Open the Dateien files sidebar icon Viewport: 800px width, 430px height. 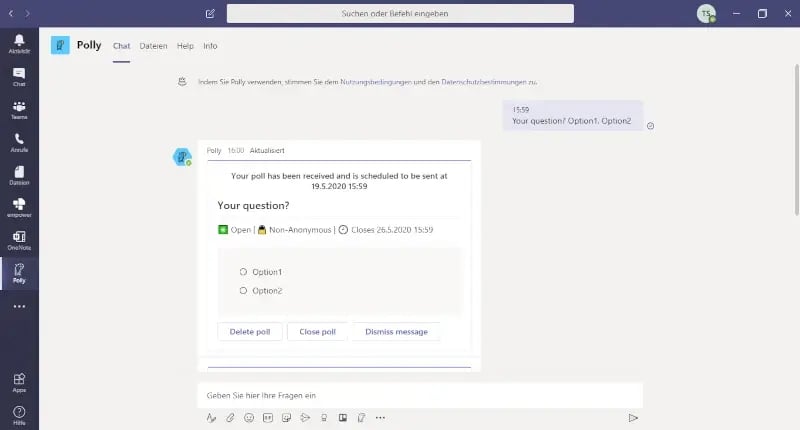[x=19, y=175]
